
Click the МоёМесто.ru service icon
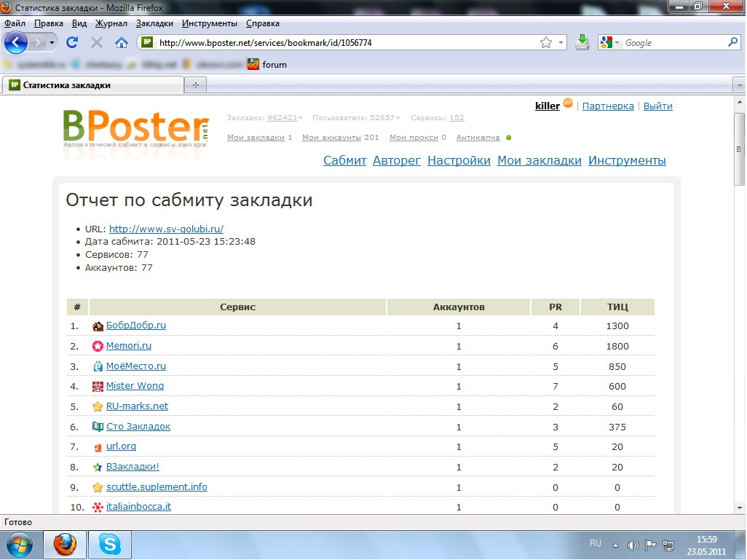[x=98, y=366]
